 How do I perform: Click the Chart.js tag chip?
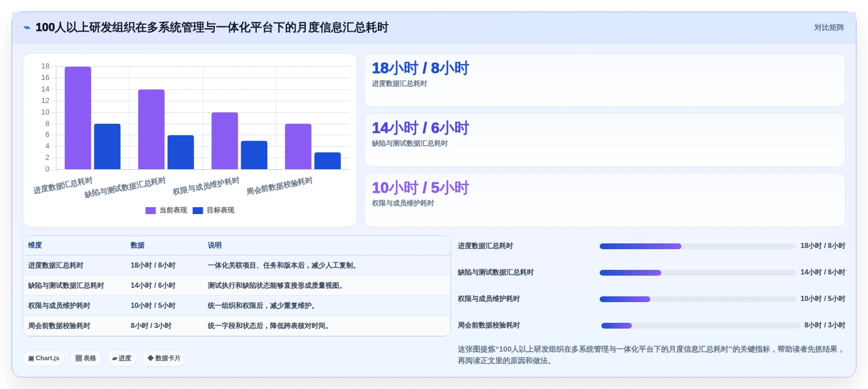click(x=44, y=359)
